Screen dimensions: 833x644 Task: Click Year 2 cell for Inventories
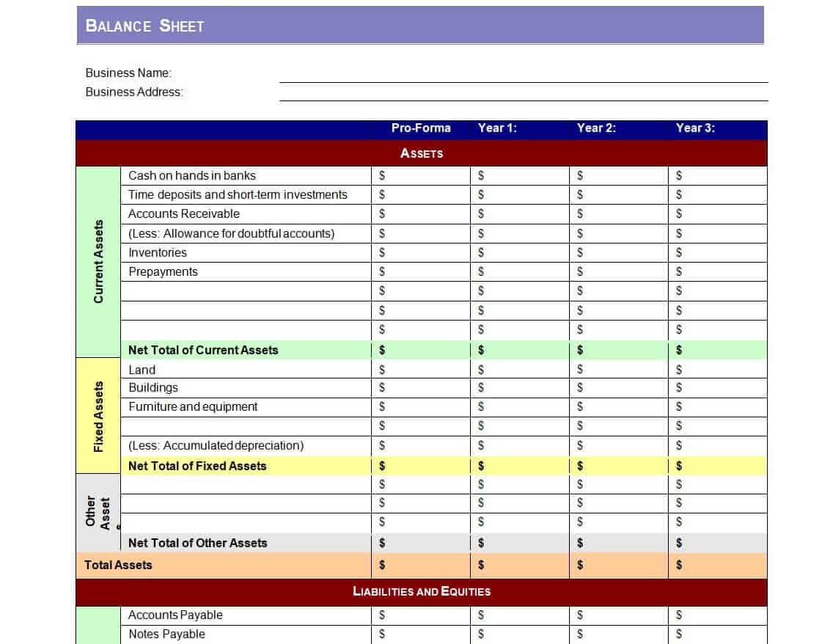tap(619, 253)
